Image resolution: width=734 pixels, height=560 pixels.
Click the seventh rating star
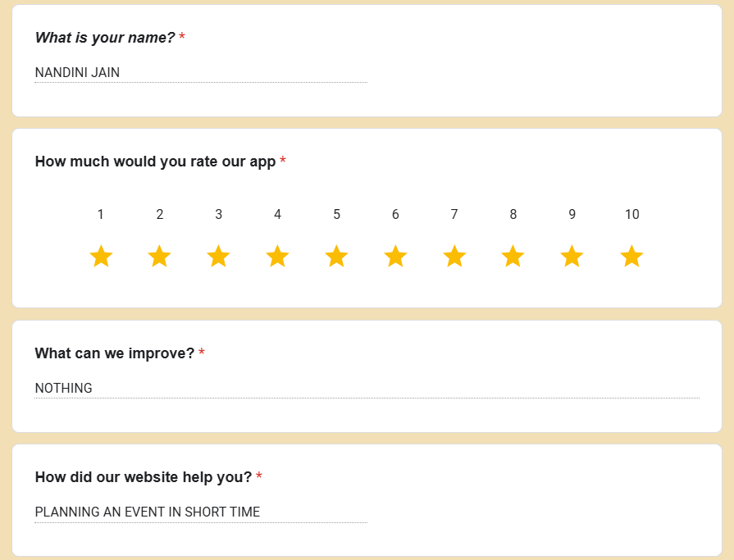tap(454, 257)
